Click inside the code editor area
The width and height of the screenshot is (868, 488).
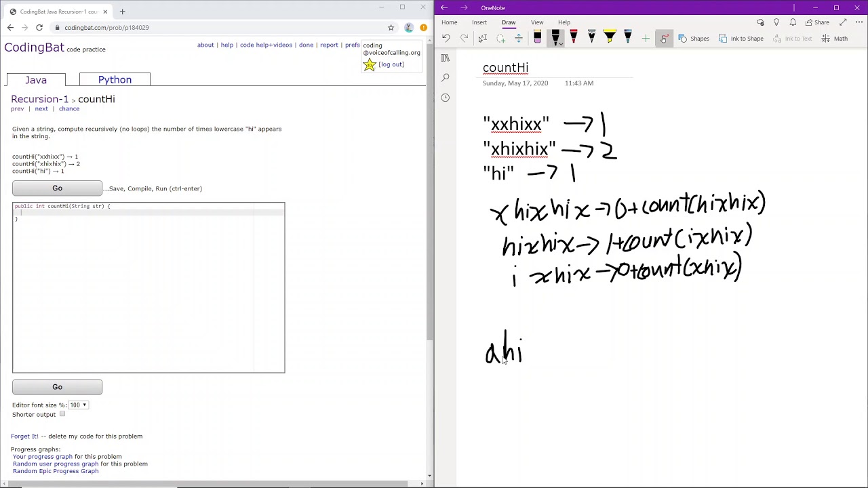click(x=149, y=287)
